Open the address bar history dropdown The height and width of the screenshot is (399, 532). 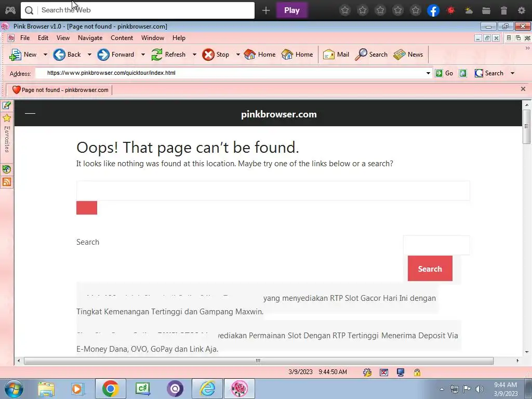(428, 73)
